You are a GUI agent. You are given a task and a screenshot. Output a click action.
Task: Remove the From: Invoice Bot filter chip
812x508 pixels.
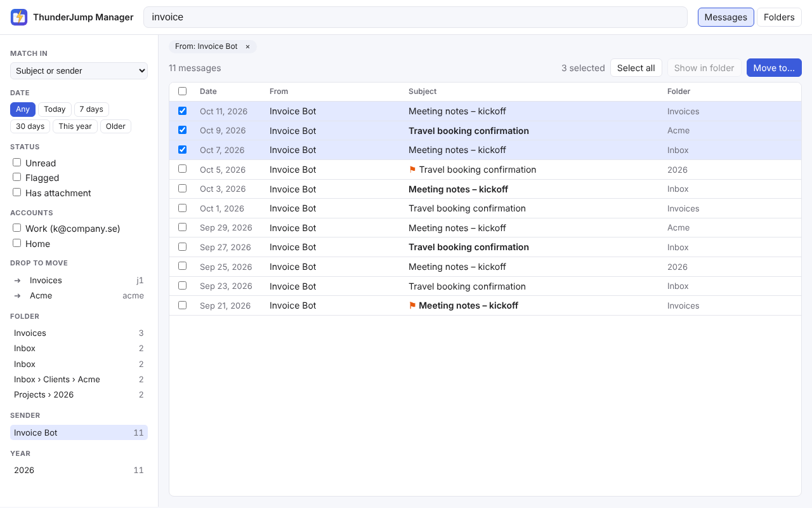247,46
